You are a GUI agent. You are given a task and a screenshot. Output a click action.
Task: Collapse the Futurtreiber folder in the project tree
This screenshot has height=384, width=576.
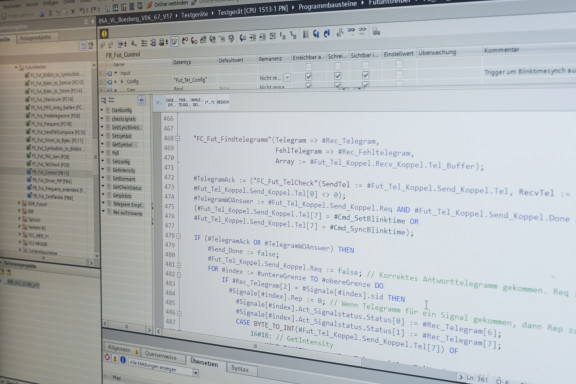[x=16, y=67]
